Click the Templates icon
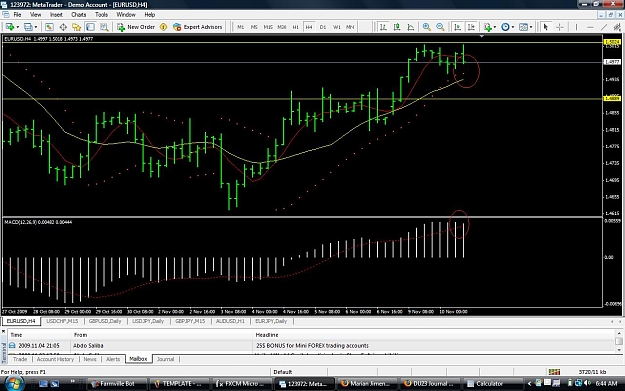Image resolution: width=625 pixels, height=391 pixels. click(x=523, y=27)
